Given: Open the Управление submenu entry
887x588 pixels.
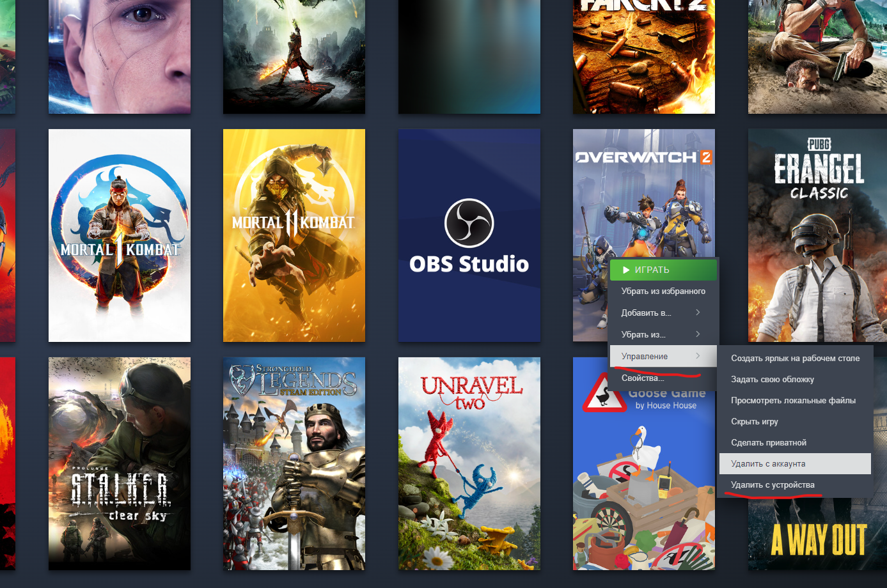Looking at the screenshot, I should tap(663, 357).
